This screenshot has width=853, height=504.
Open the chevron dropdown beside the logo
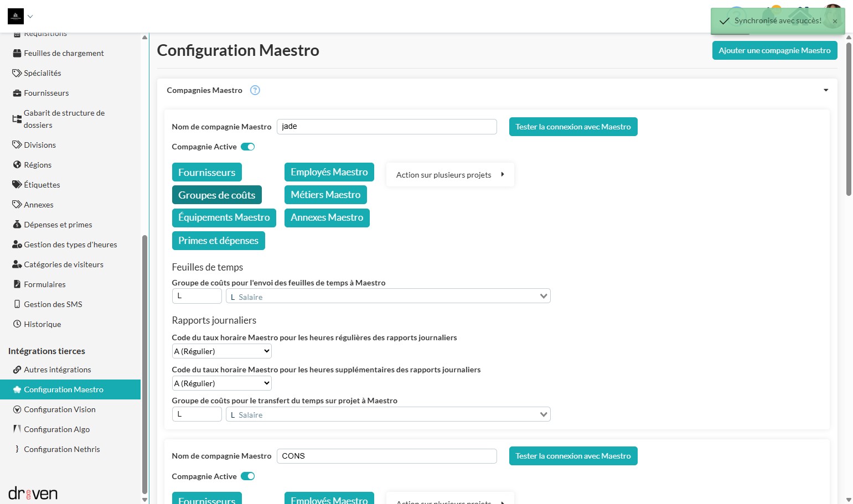pyautogui.click(x=30, y=17)
